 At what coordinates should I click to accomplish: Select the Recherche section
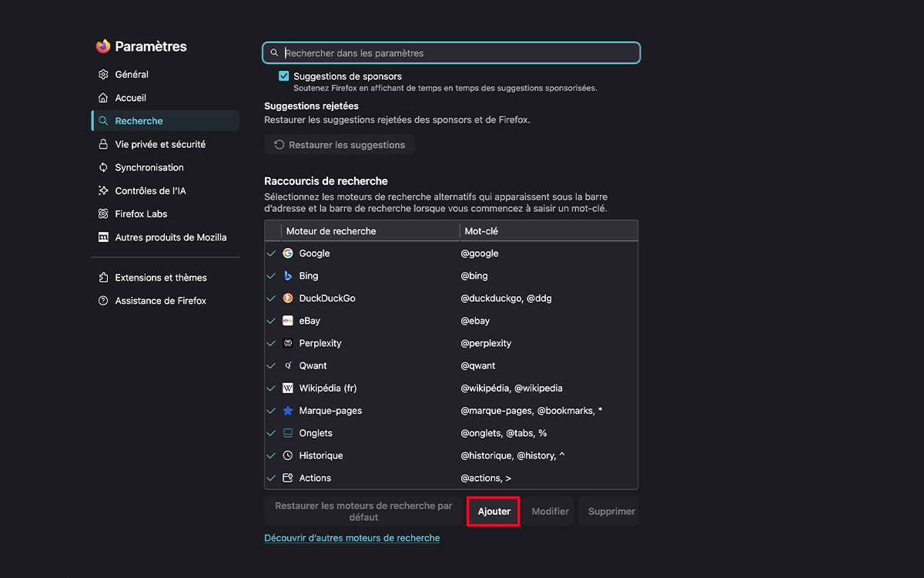pyautogui.click(x=166, y=121)
